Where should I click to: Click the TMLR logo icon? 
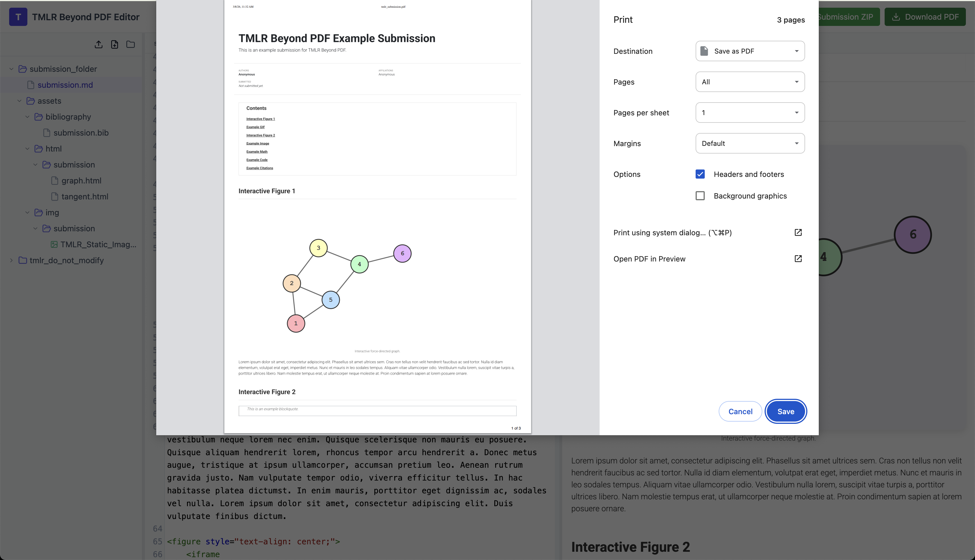coord(18,17)
